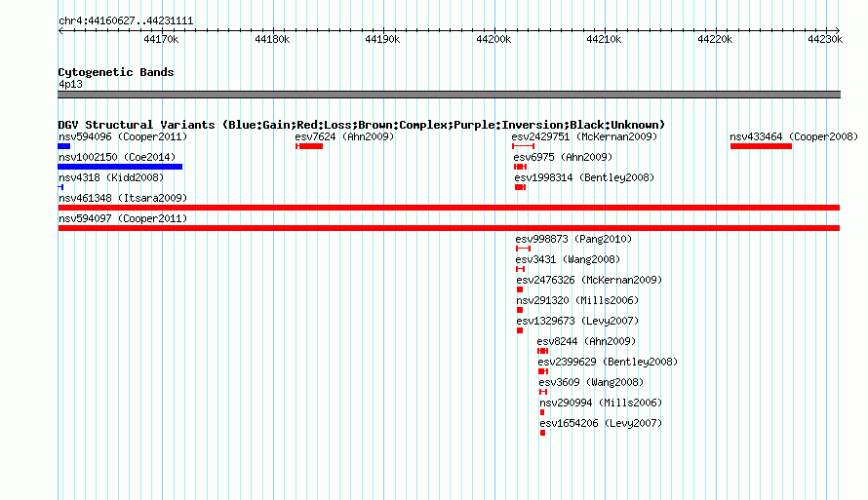Open the esv3431 (Wang2008) variant label
This screenshot has height=500, width=868.
point(568,259)
